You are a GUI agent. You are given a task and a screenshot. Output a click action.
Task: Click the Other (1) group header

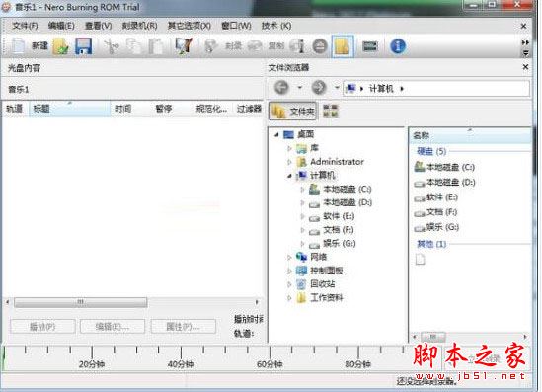click(431, 244)
